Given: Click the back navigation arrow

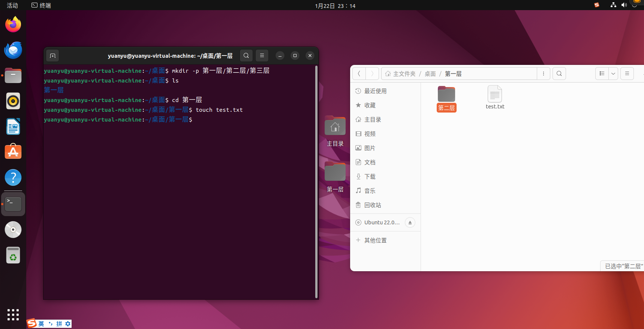Looking at the screenshot, I should pyautogui.click(x=359, y=74).
